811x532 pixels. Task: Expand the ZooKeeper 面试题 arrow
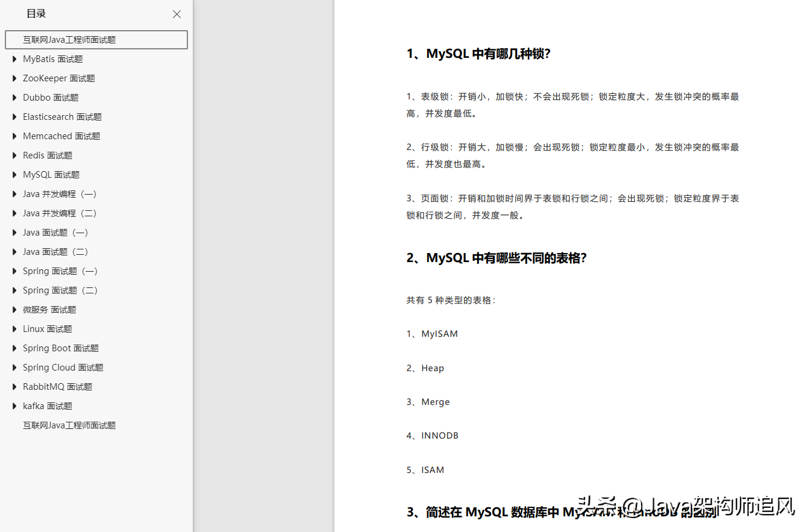[14, 78]
